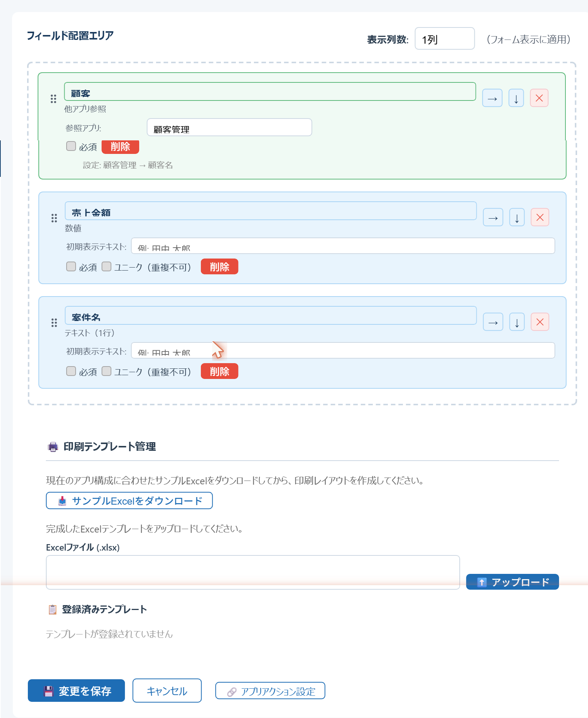Remove 案件名 field with X button
Viewport: 588px width, 718px height.
[x=540, y=322]
